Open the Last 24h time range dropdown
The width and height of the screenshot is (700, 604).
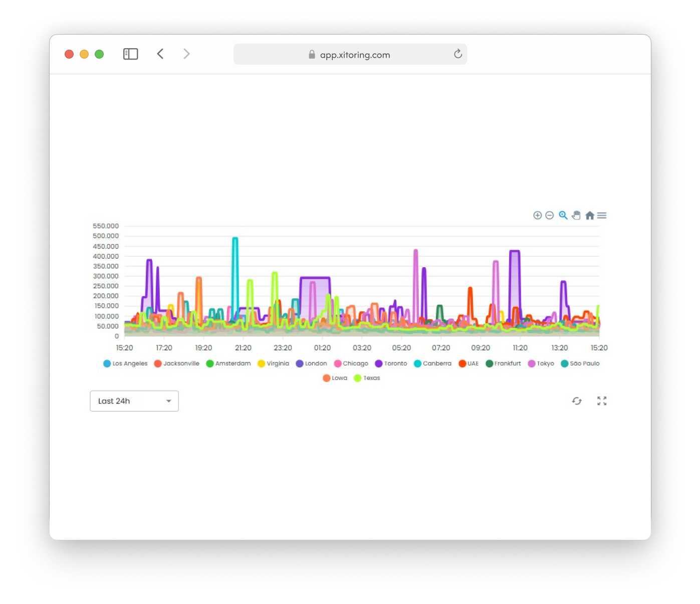click(134, 401)
